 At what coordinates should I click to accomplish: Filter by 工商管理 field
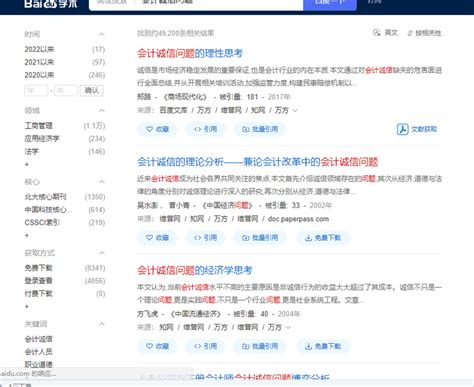(38, 126)
